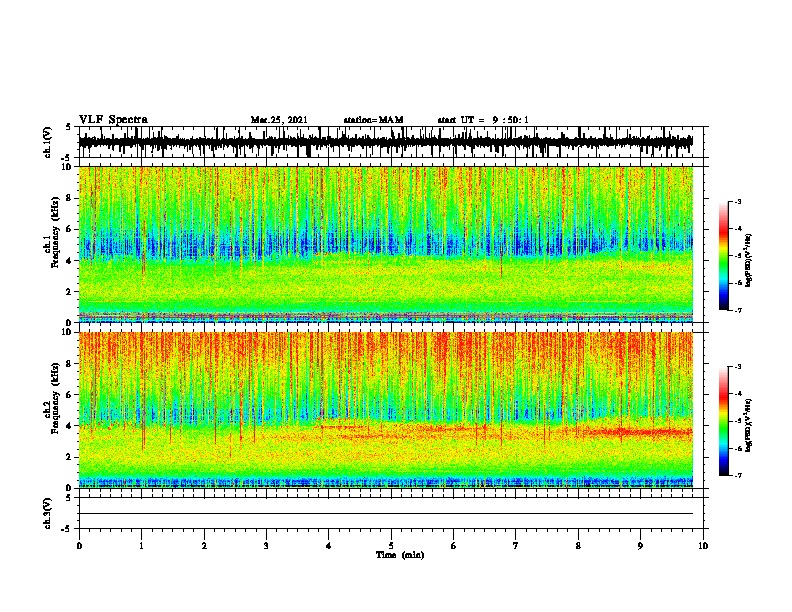
Task: Click the vertical log(PSD) label beside ch.1 colorbar
Action: click(749, 260)
